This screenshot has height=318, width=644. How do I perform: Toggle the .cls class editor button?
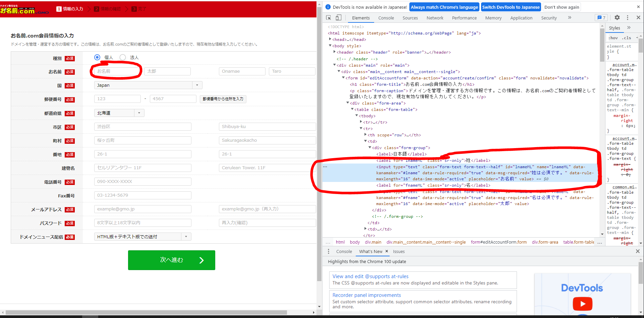point(627,38)
